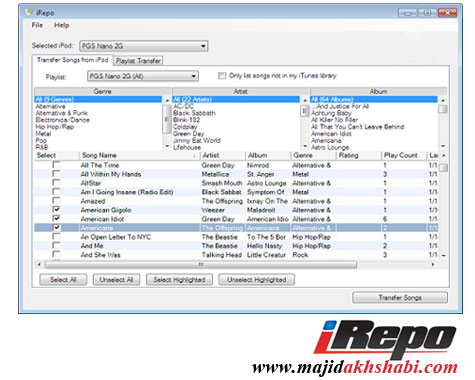Switch to Playlist Transfer tab
Screen dimensions: 475x380
138,61
